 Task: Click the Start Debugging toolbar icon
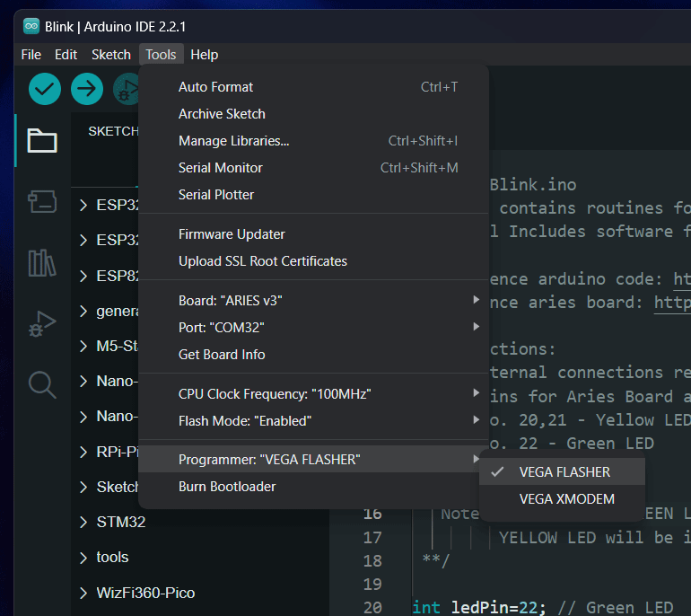tap(127, 89)
